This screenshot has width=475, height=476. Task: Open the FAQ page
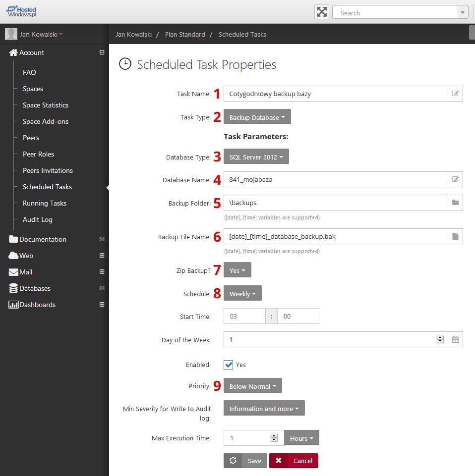click(29, 72)
